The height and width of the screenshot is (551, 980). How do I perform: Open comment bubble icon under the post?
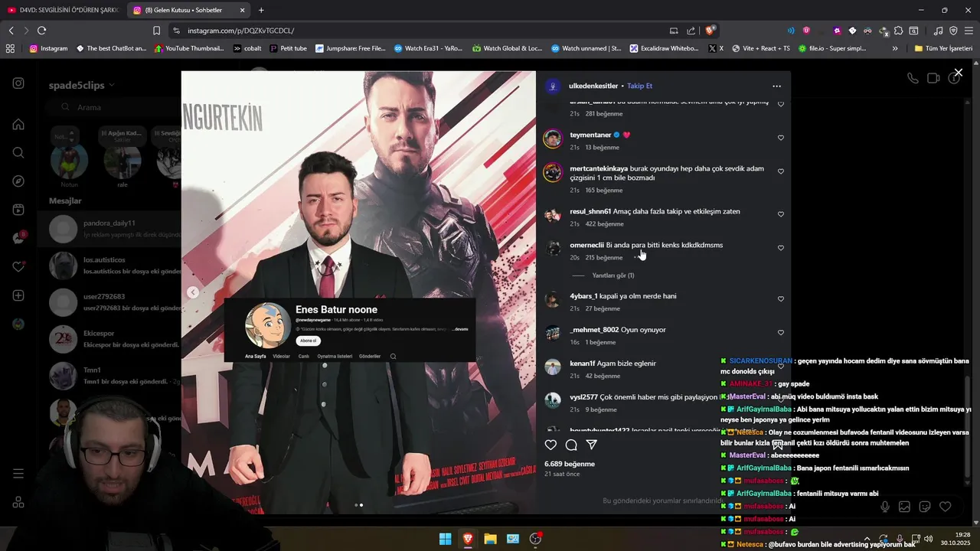click(571, 445)
